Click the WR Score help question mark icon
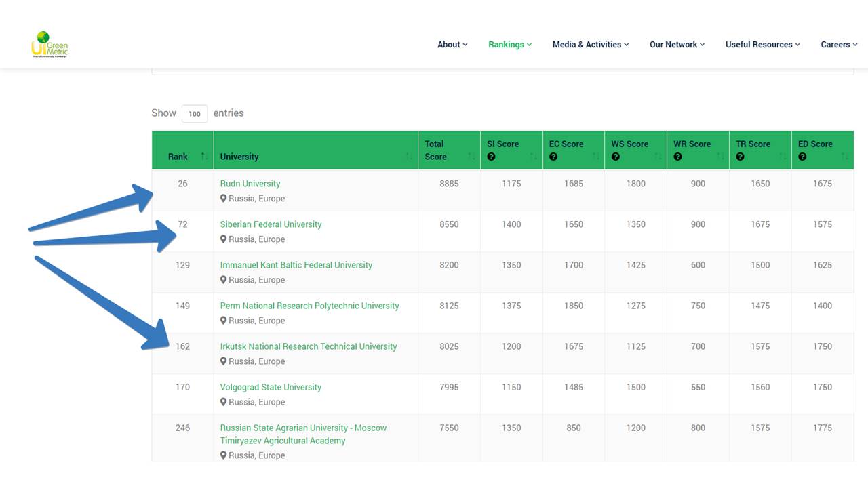Image resolution: width=868 pixels, height=488 pixels. click(678, 157)
